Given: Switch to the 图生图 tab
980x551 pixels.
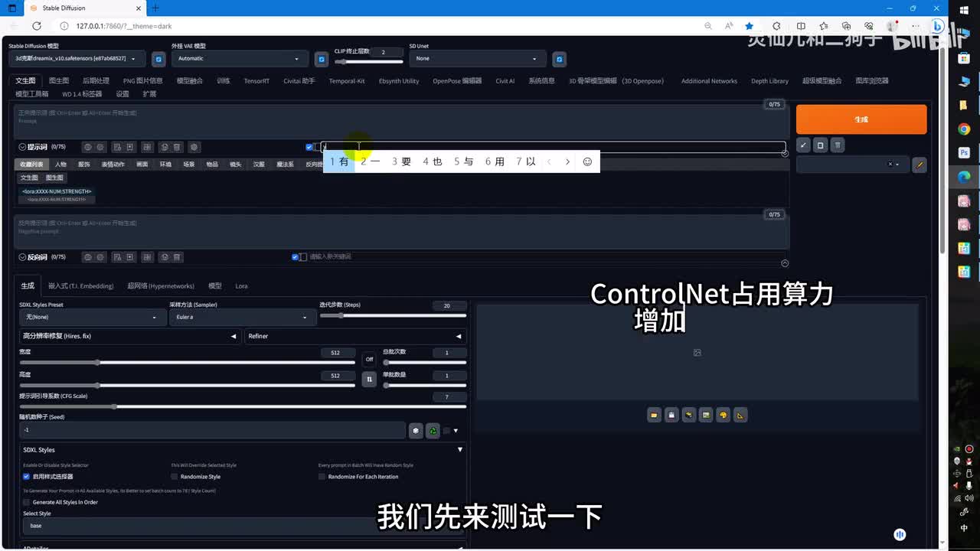Looking at the screenshot, I should (59, 80).
